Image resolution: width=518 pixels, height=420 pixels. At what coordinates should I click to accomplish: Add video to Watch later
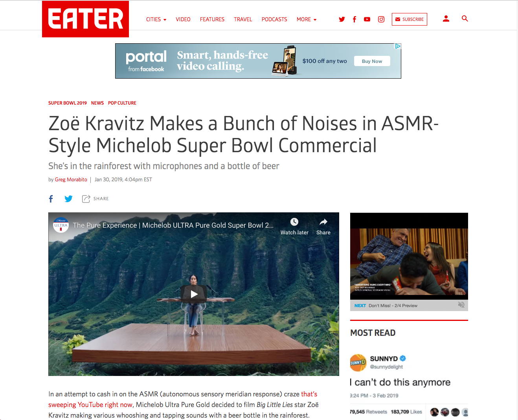coord(294,227)
